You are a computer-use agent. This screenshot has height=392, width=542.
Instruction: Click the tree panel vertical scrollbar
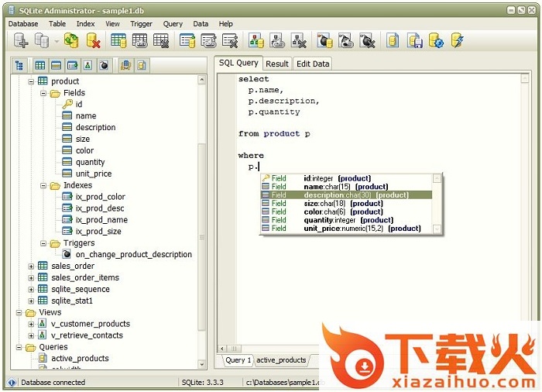point(202,232)
